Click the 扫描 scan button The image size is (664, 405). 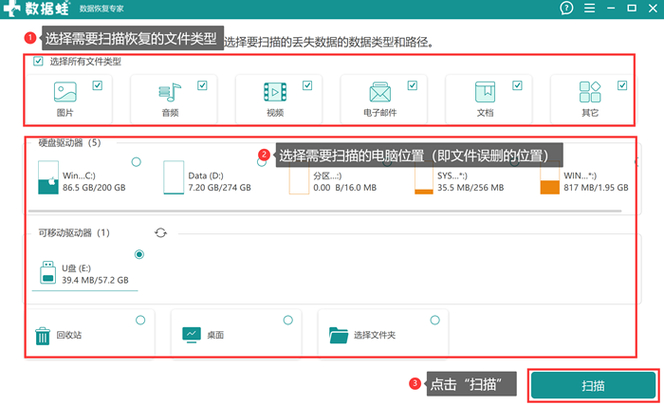(593, 386)
